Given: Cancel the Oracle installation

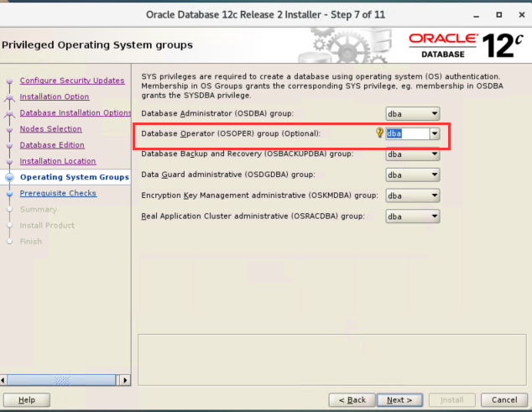Looking at the screenshot, I should tap(504, 399).
